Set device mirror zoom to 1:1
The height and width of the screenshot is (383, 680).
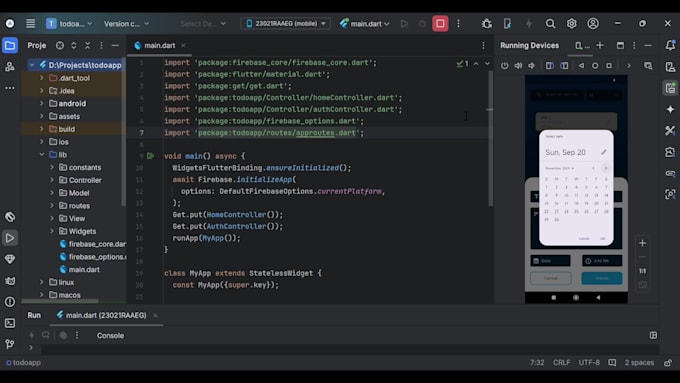tap(642, 271)
